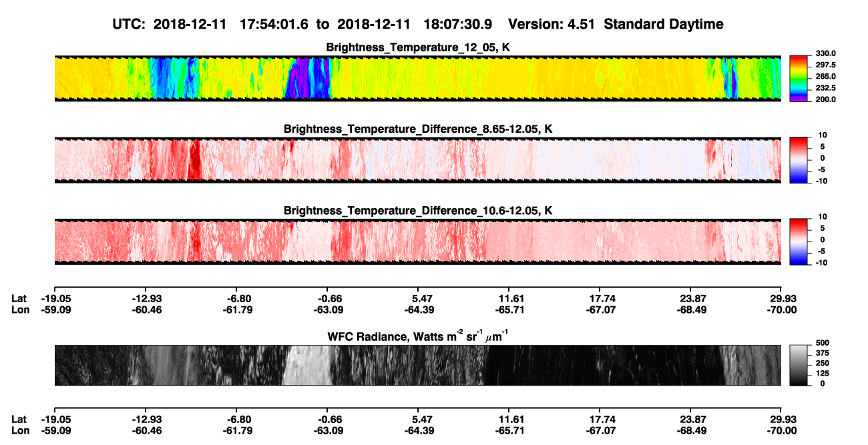
Task: Click the Lat row label on the bottom axis
Action: tap(19, 420)
